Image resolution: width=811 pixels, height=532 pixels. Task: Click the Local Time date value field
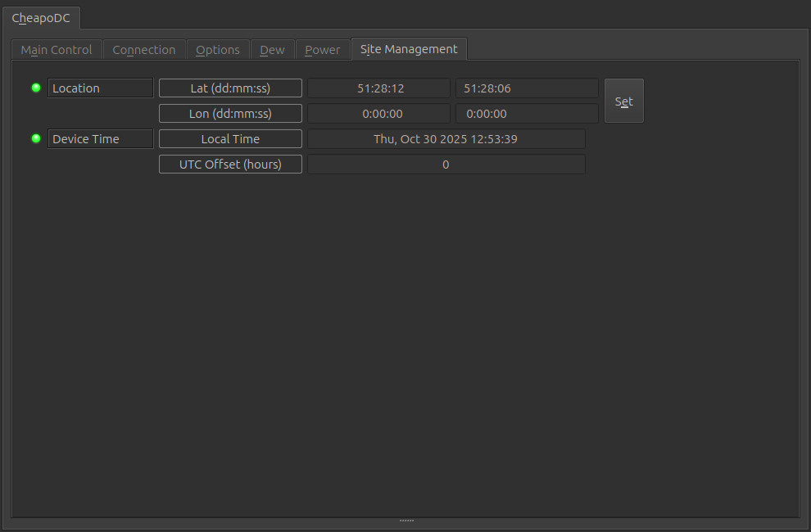point(446,139)
